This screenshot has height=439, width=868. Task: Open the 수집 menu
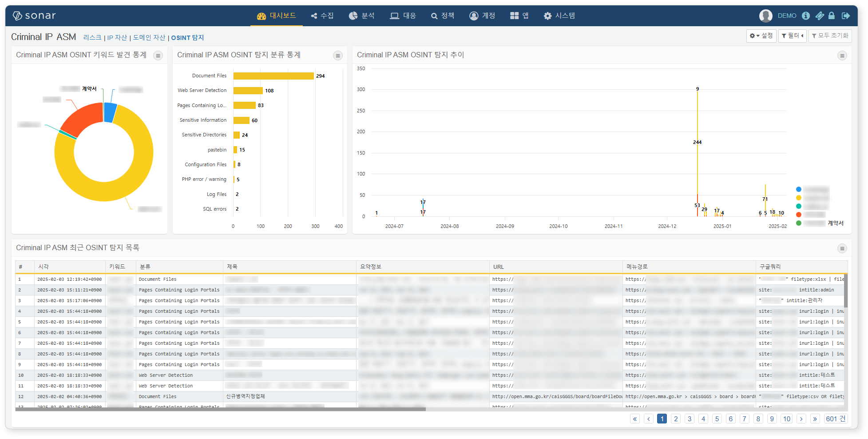322,16
